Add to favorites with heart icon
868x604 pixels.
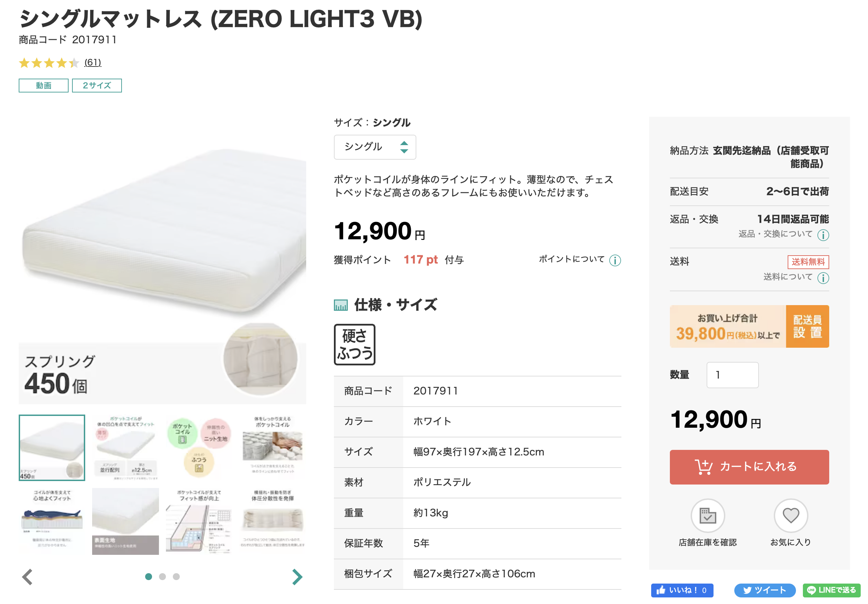click(x=790, y=516)
